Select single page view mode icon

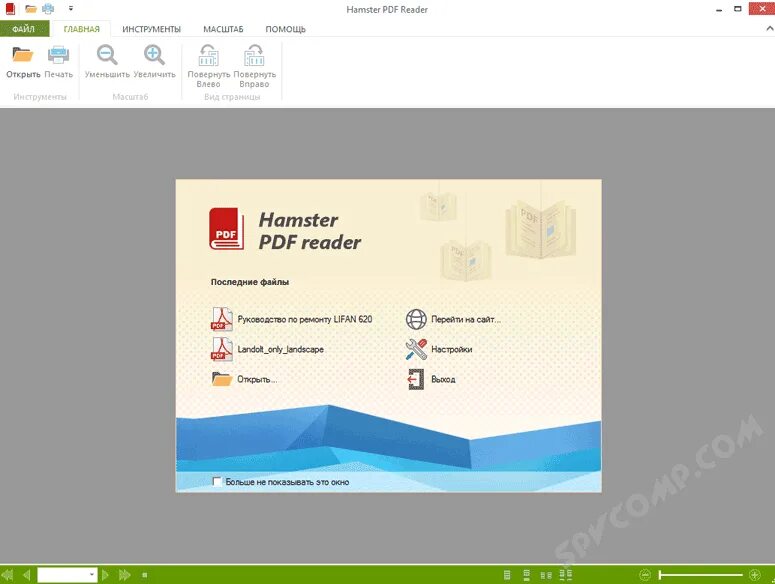coord(507,575)
